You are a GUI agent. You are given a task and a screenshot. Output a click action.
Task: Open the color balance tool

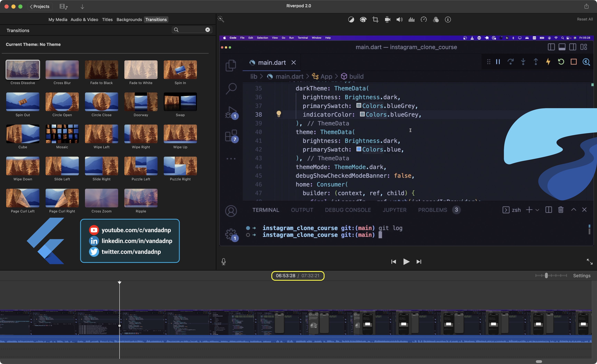coord(351,20)
